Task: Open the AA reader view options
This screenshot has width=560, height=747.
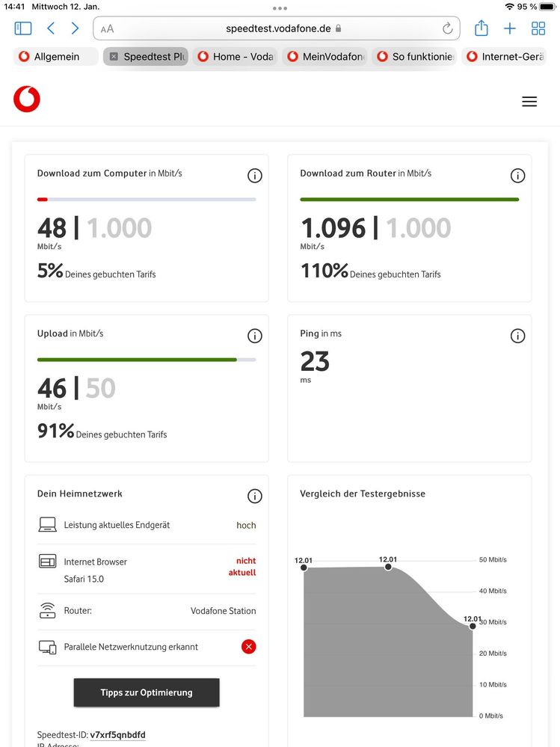Action: pos(107,29)
